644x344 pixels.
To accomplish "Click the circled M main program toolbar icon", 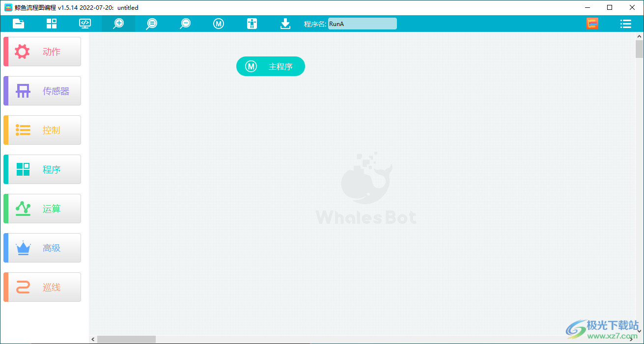I will pos(219,24).
